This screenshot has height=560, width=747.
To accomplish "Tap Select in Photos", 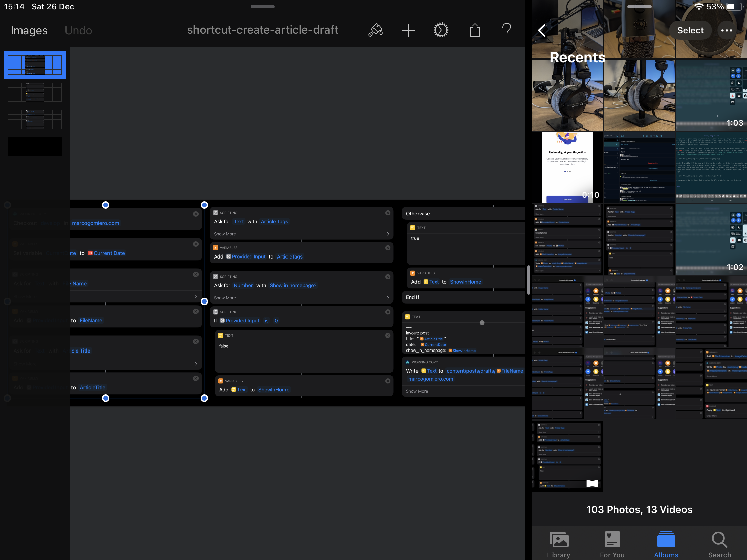I will [690, 30].
